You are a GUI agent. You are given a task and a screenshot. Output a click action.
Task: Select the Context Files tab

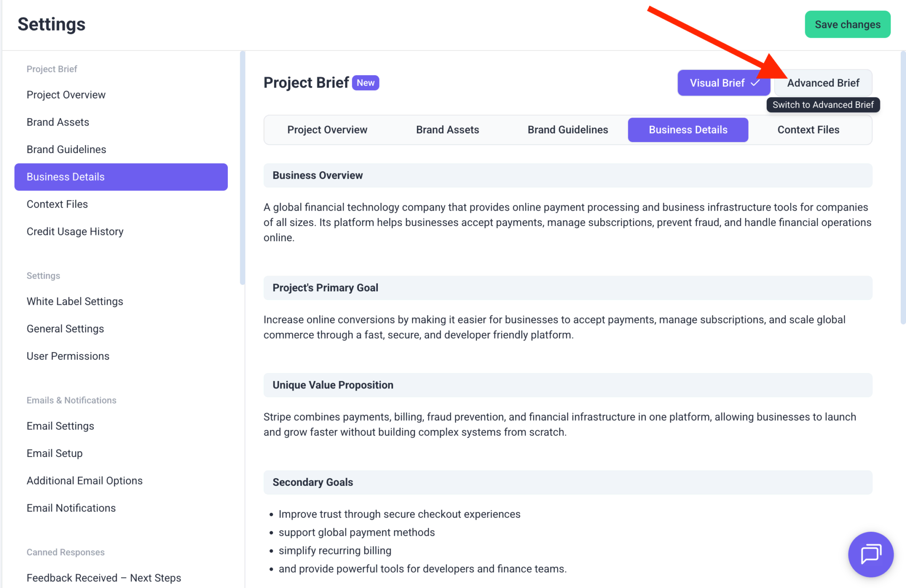pyautogui.click(x=808, y=130)
